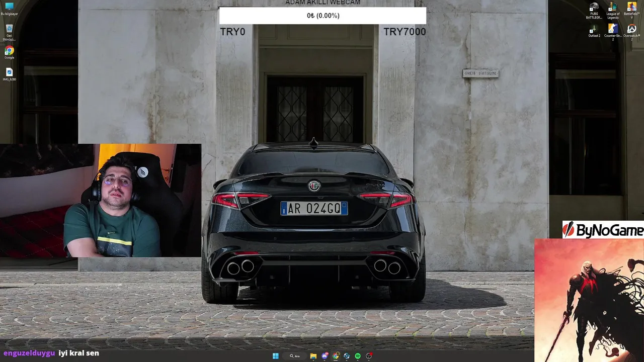
Task: Click the donation goal progress bar
Action: [323, 16]
